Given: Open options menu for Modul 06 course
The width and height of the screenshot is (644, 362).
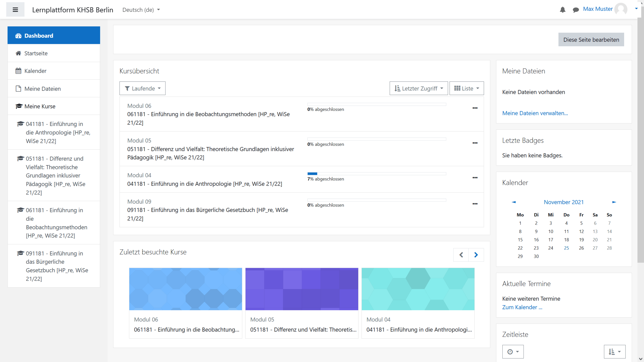Looking at the screenshot, I should 475,108.
